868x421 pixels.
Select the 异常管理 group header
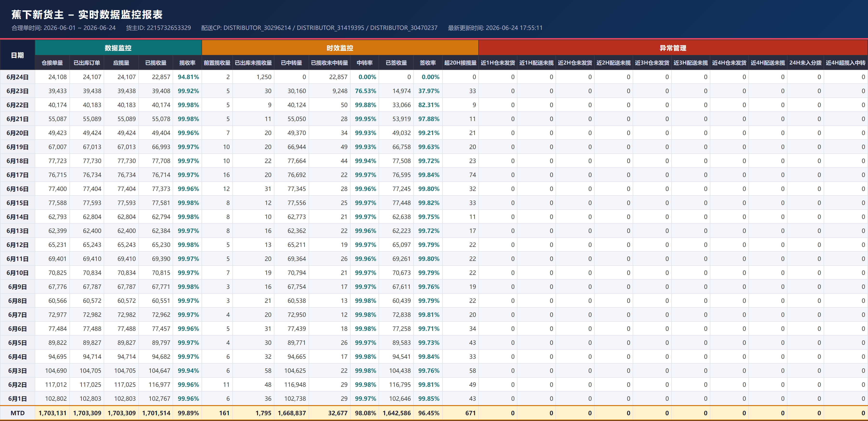tap(673, 48)
